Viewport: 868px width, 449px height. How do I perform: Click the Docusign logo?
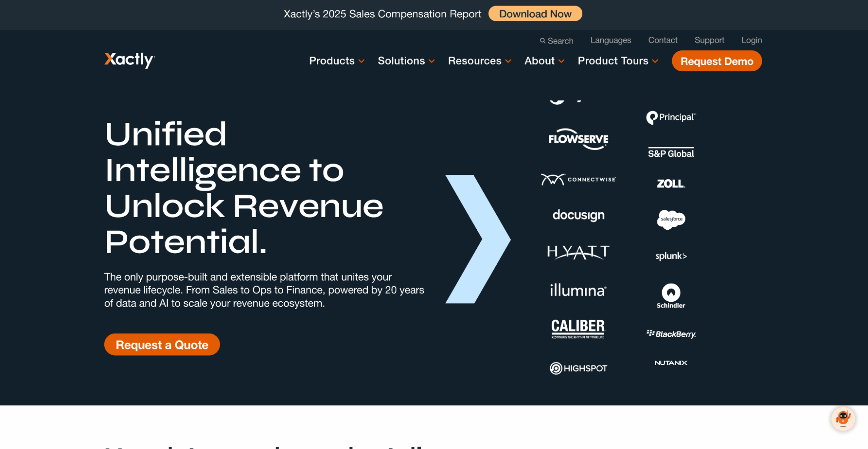[x=578, y=215]
